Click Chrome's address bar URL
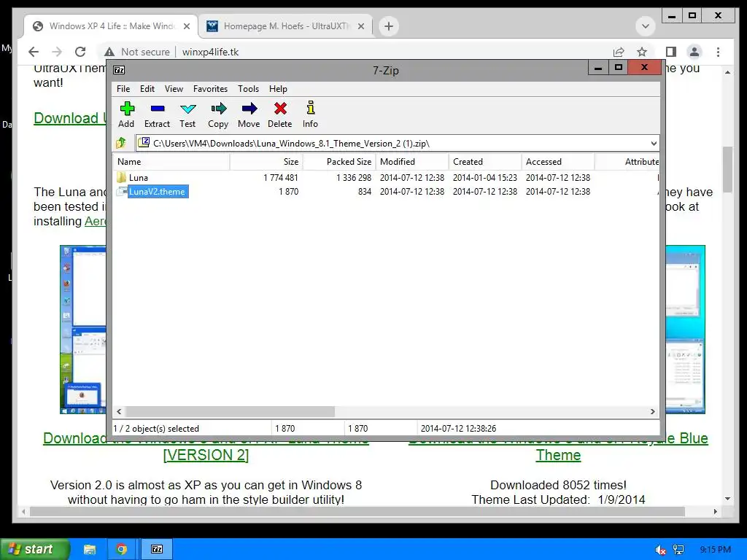Image resolution: width=747 pixels, height=560 pixels. pyautogui.click(x=210, y=52)
